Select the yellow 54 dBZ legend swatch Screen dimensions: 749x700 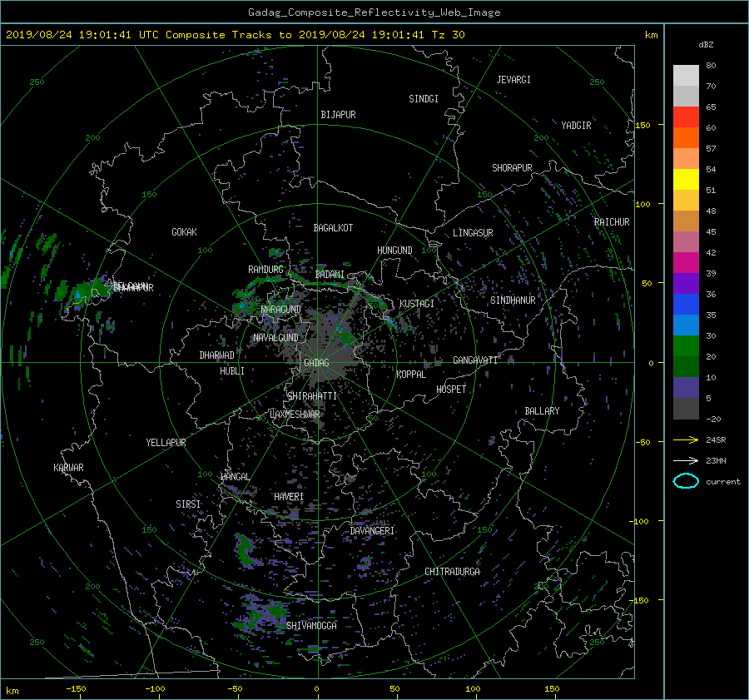[x=686, y=180]
